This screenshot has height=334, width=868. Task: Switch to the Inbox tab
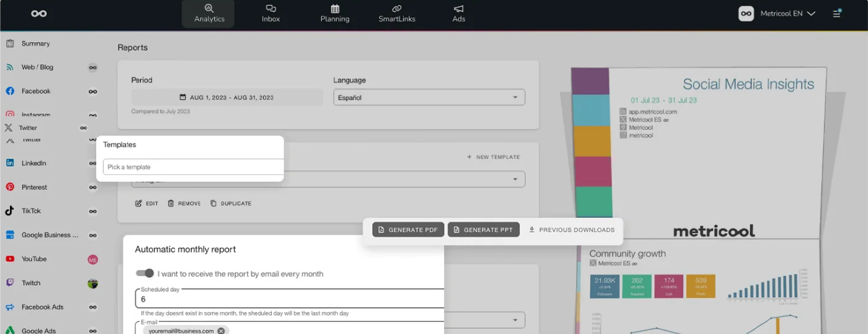[x=270, y=13]
